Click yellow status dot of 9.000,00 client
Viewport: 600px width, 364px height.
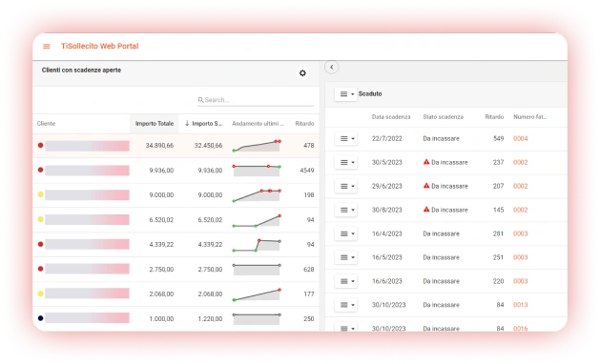(41, 194)
